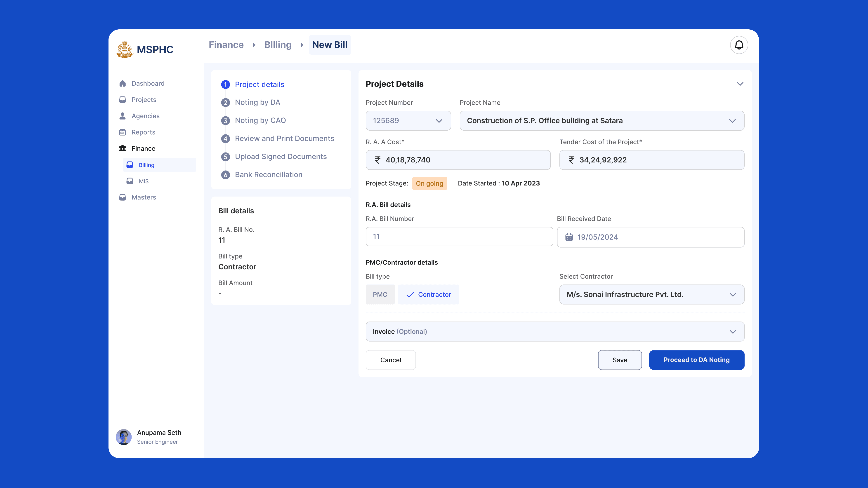This screenshot has height=488, width=868.
Task: Click the calendar icon in Bill Received Date
Action: [x=569, y=237]
